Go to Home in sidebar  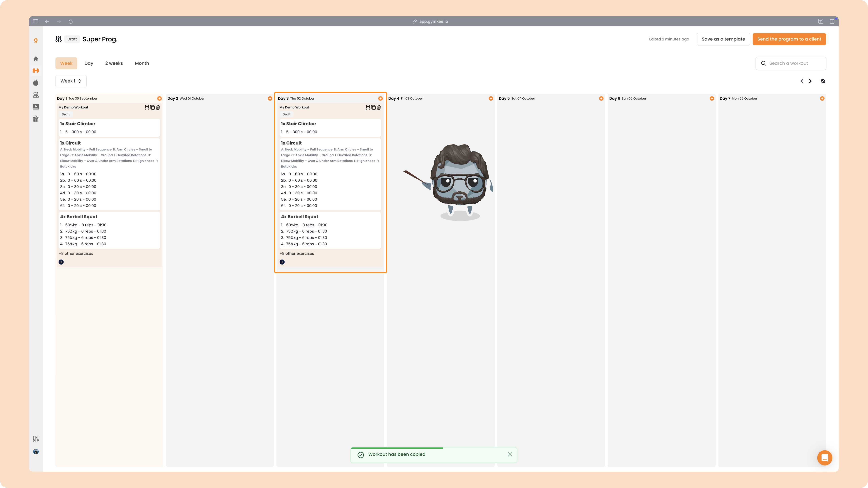(36, 59)
